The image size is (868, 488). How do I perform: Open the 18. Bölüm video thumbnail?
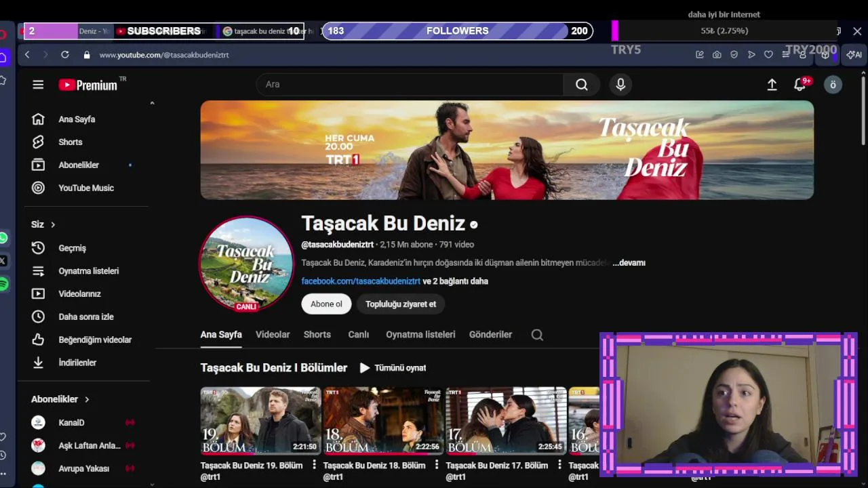383,421
